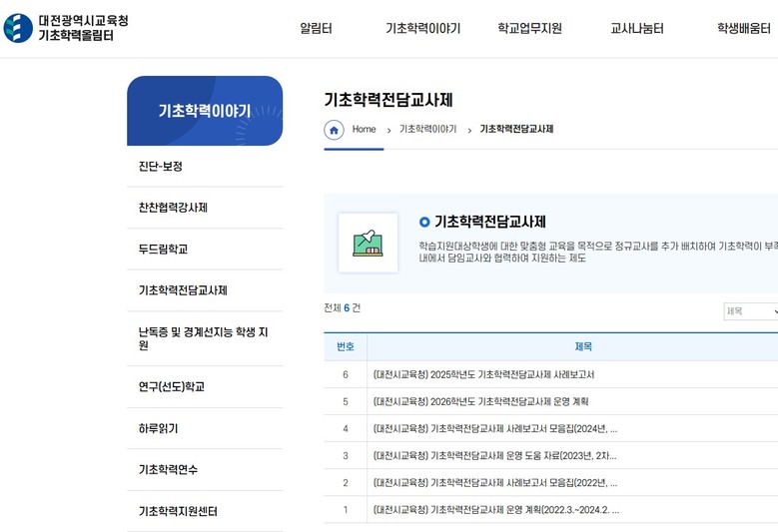The image size is (778, 532).
Task: Open the 제목 search filter dropdown
Action: [751, 311]
